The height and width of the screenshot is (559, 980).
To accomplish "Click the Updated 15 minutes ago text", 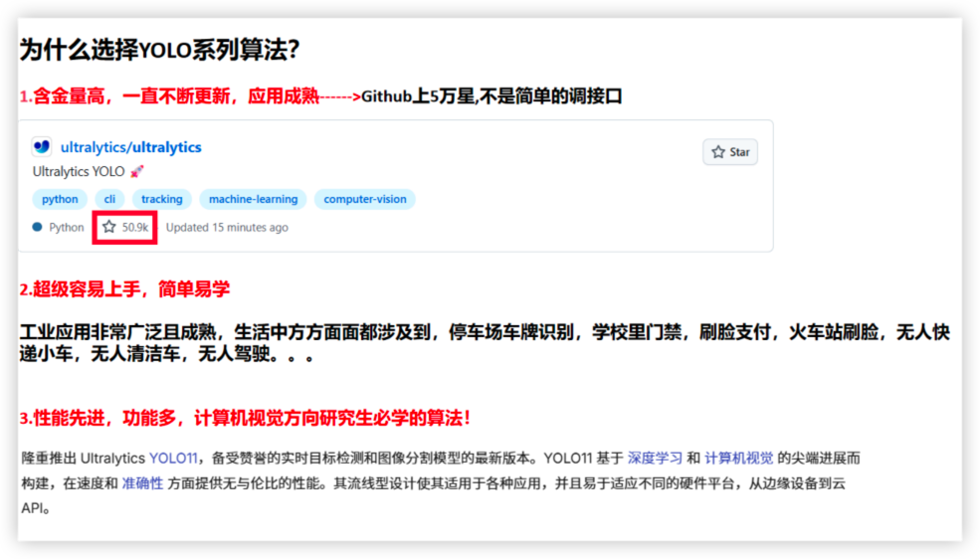I will point(227,227).
